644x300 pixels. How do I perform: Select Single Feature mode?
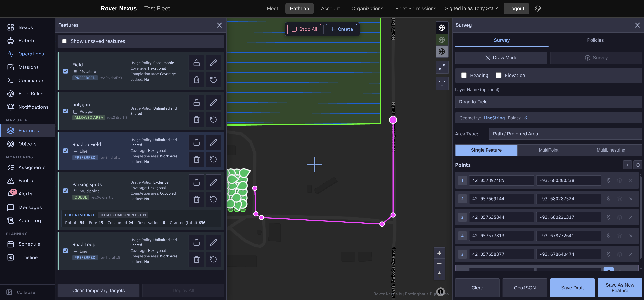point(486,150)
